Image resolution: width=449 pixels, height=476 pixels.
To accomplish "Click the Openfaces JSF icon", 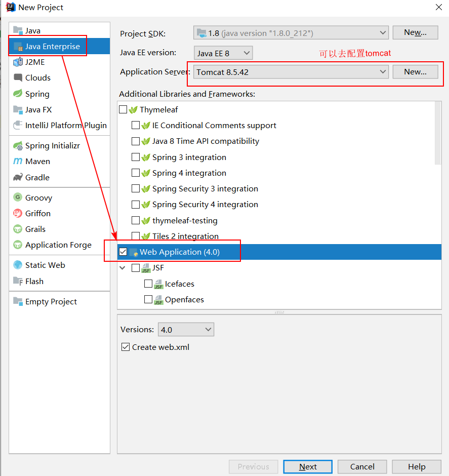I will coord(158,300).
